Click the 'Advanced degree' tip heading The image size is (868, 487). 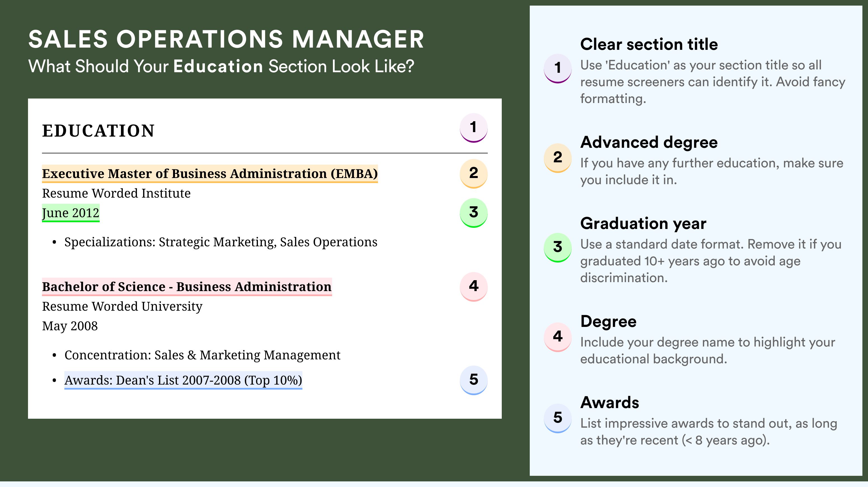(x=649, y=142)
